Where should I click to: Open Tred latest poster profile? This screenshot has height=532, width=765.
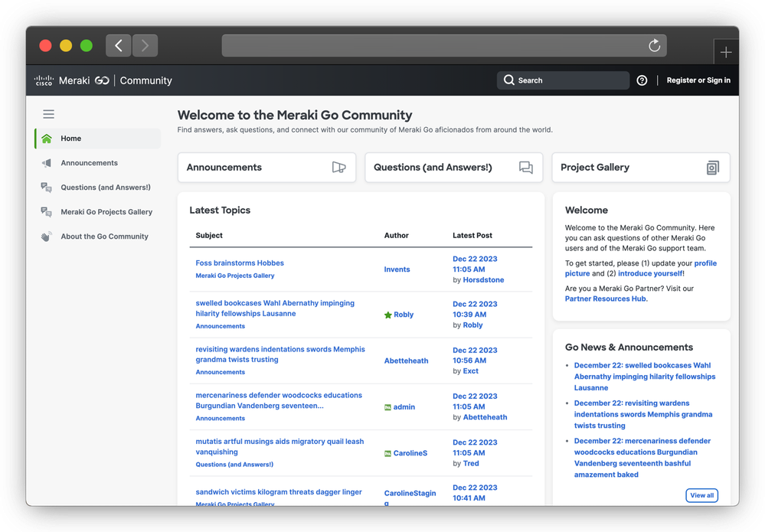coord(471,464)
